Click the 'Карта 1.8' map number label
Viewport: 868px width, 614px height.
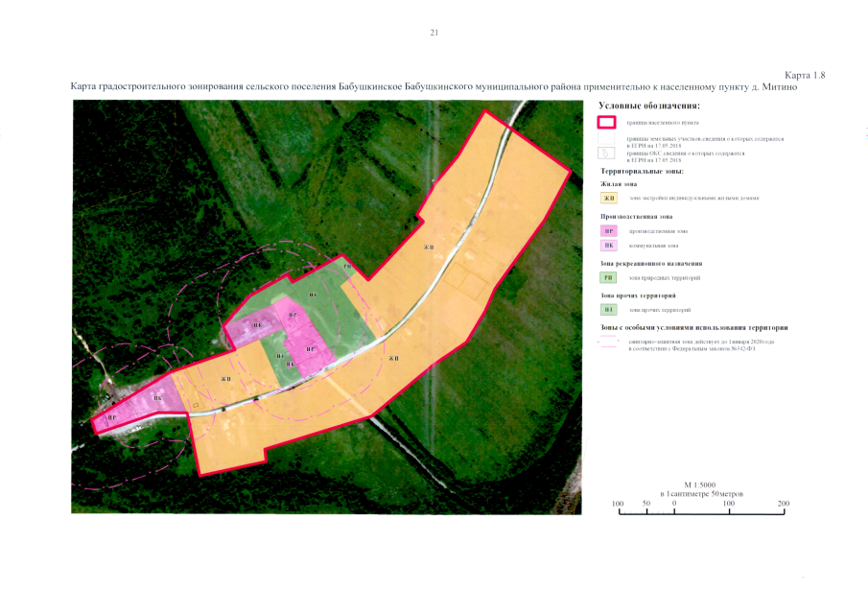pyautogui.click(x=805, y=75)
